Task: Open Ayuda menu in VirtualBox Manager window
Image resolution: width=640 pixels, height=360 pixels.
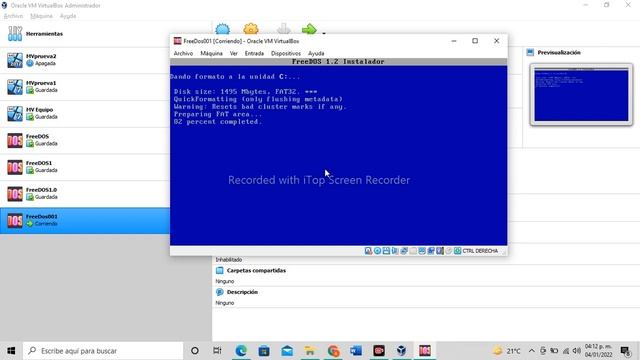Action: pos(68,16)
